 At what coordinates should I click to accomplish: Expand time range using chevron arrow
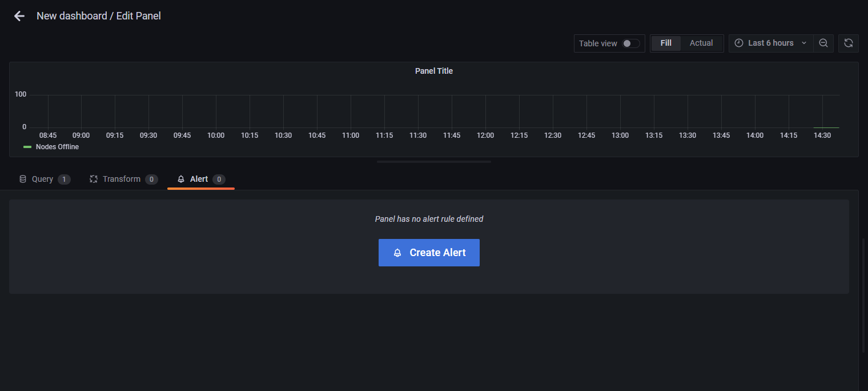(x=804, y=43)
